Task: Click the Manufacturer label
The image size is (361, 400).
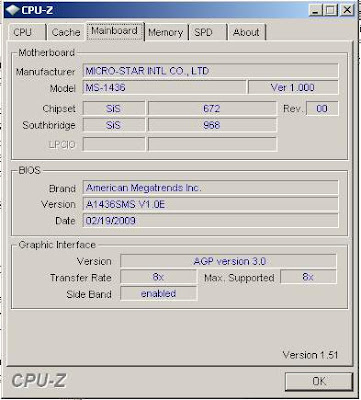Action: [45, 72]
